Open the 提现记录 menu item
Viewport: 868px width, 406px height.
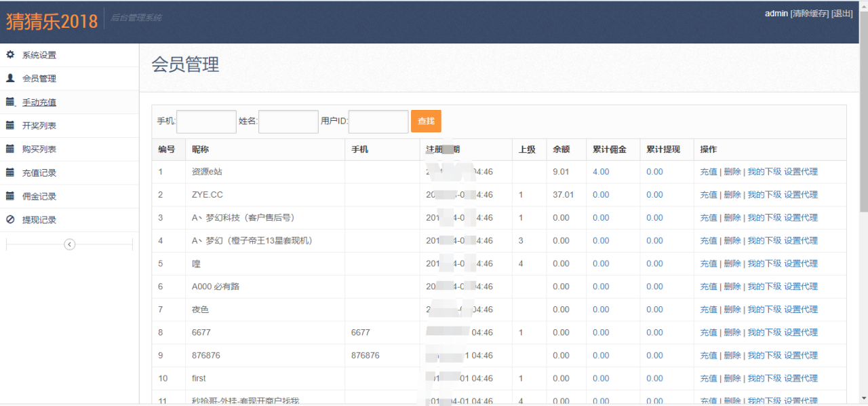point(39,220)
